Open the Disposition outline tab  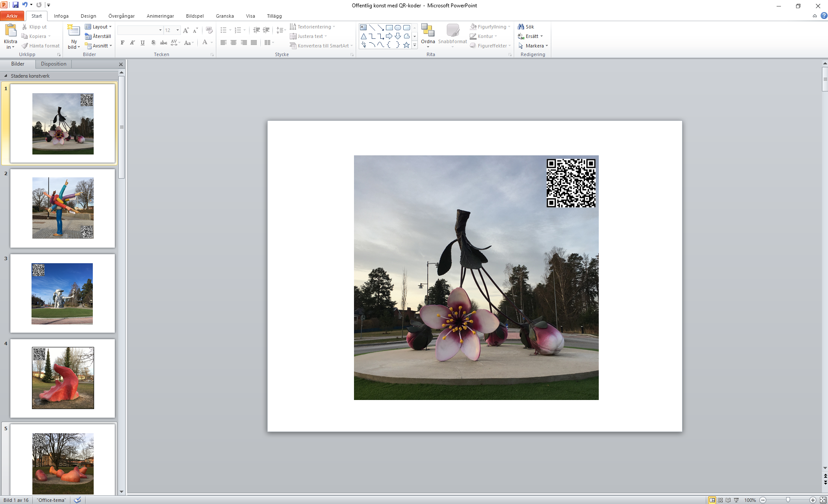(x=54, y=64)
